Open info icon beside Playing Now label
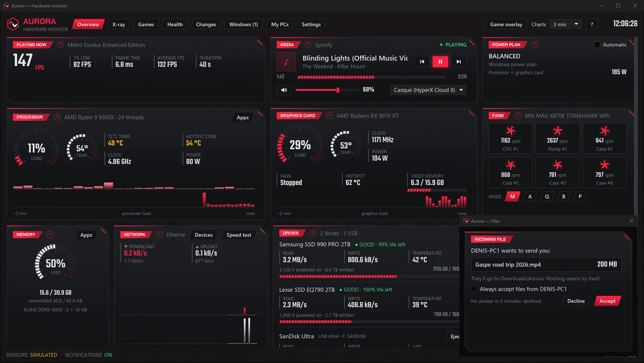The width and height of the screenshot is (644, 363). pyautogui.click(x=61, y=45)
